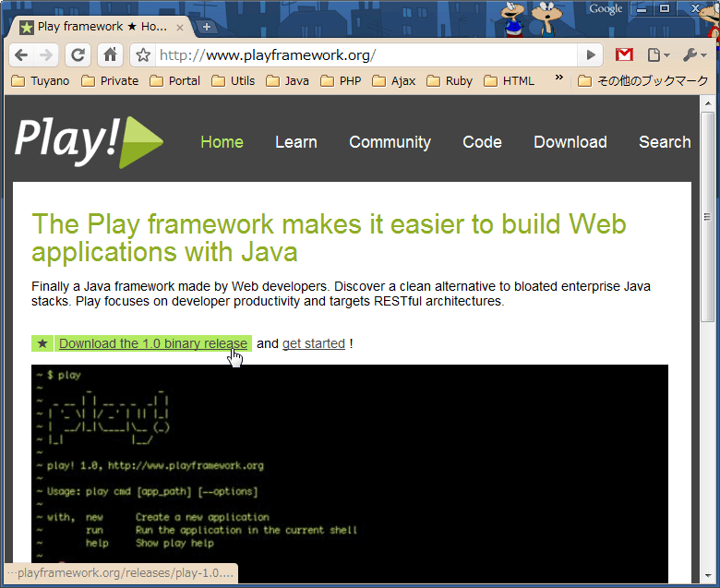Maximize the browser window

point(664,8)
